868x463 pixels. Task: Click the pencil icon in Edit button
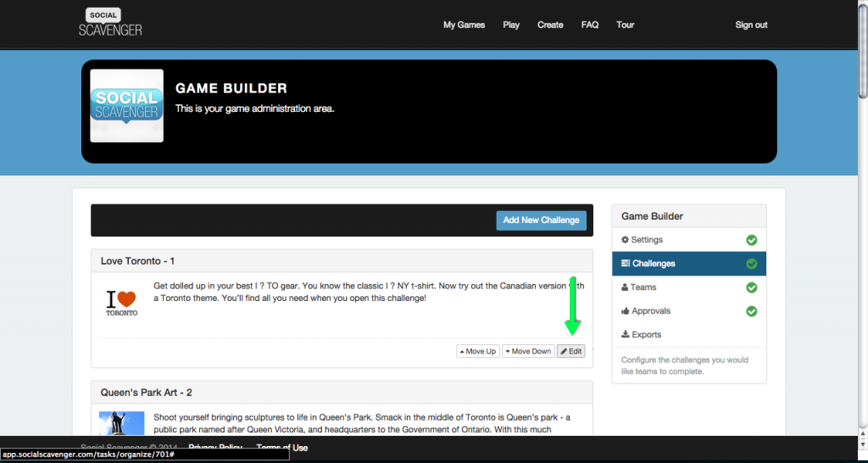coord(564,352)
